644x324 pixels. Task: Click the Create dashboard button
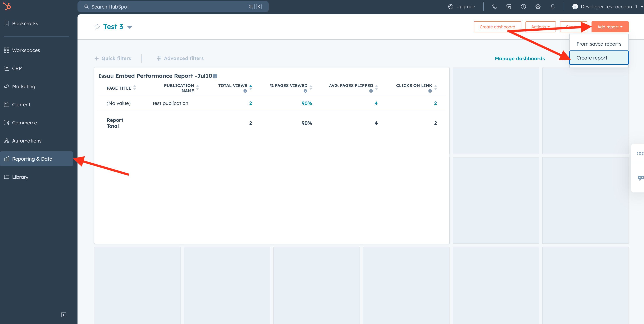pyautogui.click(x=497, y=27)
